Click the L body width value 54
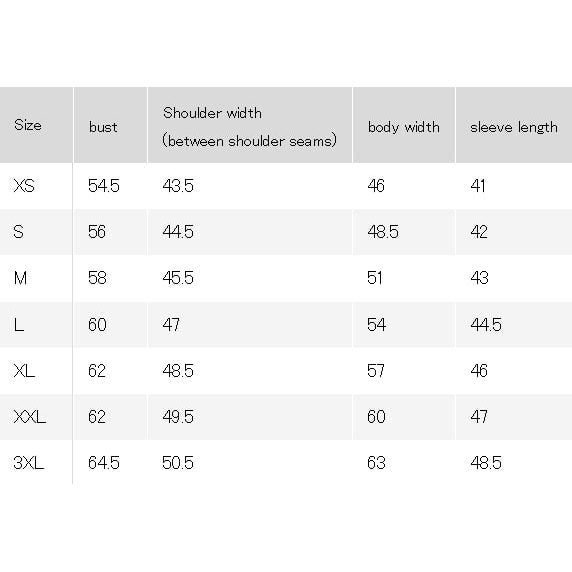The height and width of the screenshot is (572, 572). click(x=376, y=324)
